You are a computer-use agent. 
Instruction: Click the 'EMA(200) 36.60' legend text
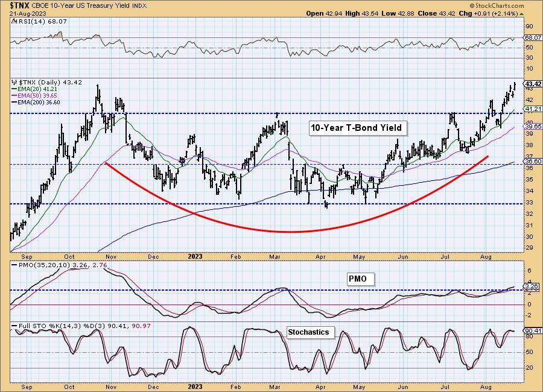39,102
